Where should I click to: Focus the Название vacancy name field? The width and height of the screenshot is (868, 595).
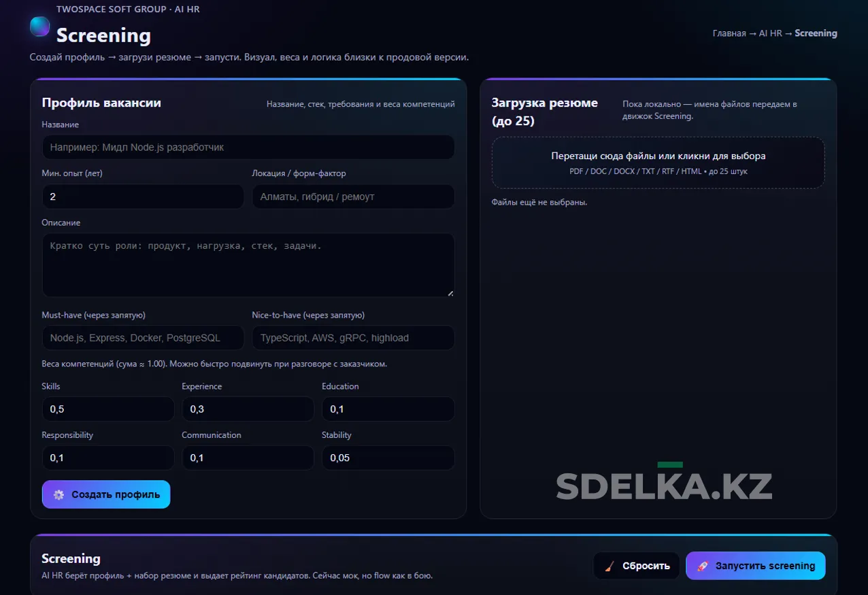[x=248, y=147]
